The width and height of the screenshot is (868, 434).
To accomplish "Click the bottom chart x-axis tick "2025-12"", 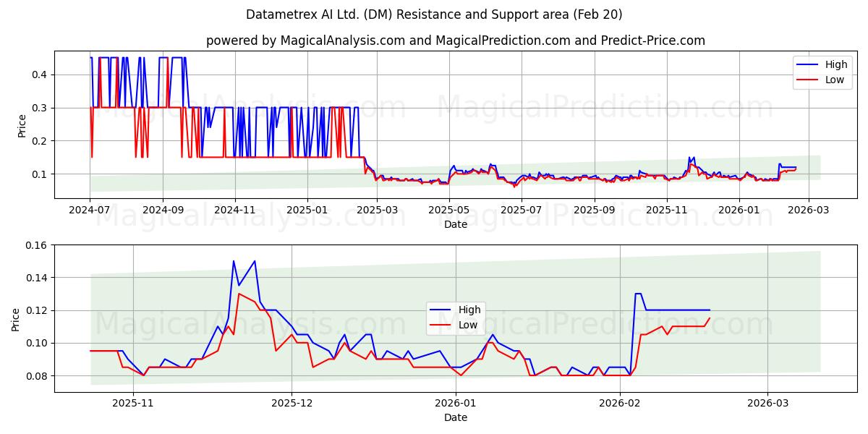I will point(292,403).
